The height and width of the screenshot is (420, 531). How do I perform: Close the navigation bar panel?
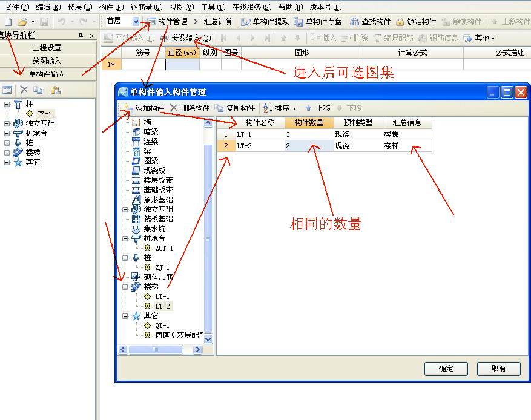click(x=92, y=36)
